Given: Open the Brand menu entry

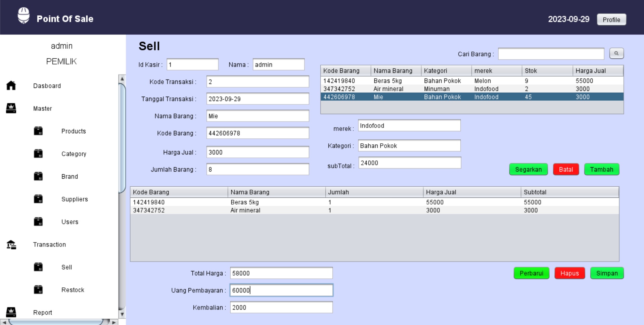Looking at the screenshot, I should pyautogui.click(x=70, y=177).
